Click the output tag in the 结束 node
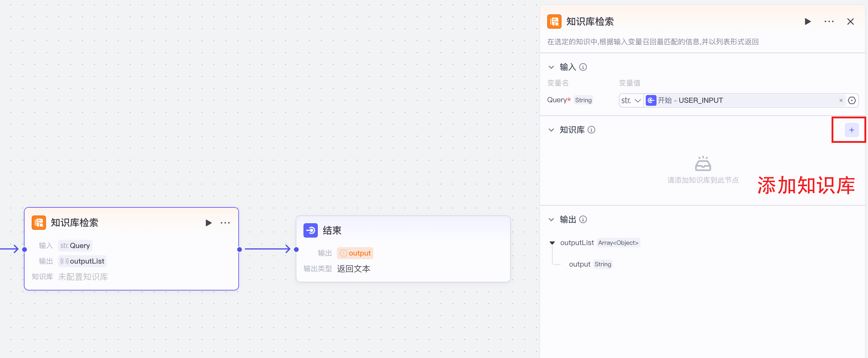The width and height of the screenshot is (868, 358). [x=355, y=253]
